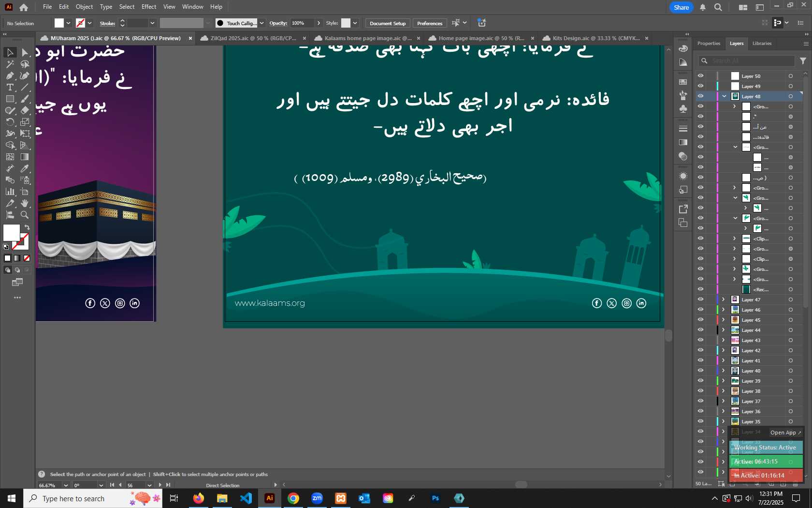
Task: Hide Layer 47 visibility
Action: click(700, 299)
